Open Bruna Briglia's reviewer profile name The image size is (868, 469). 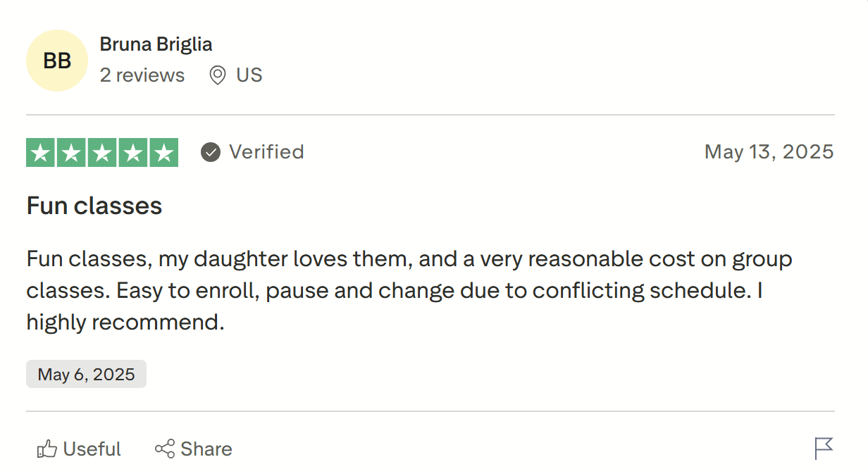pyautogui.click(x=156, y=44)
